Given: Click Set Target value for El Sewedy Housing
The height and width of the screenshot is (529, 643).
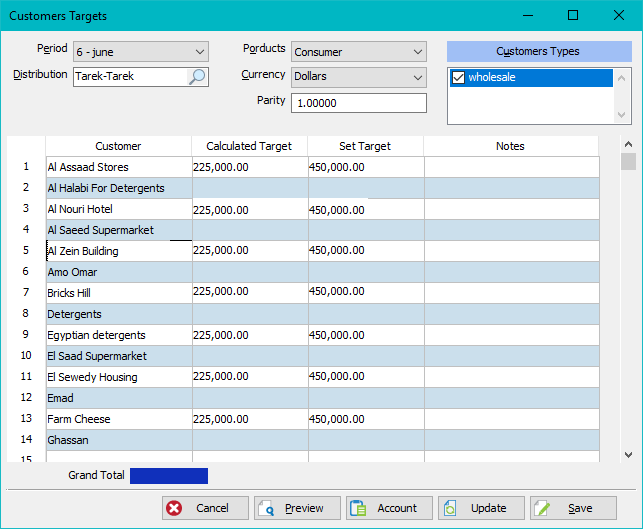Looking at the screenshot, I should (366, 377).
